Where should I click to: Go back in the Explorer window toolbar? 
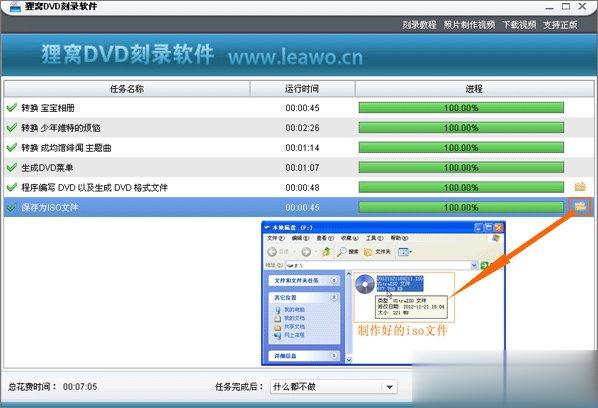click(272, 252)
